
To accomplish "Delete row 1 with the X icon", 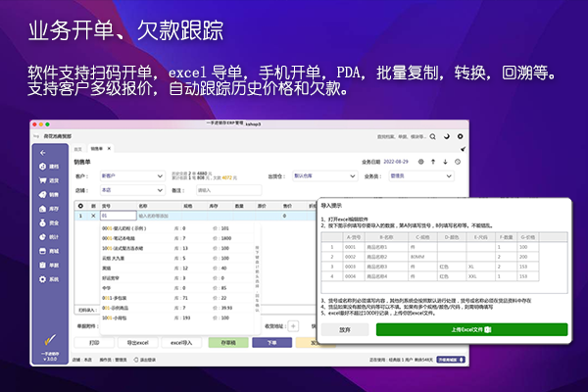I will pyautogui.click(x=93, y=216).
